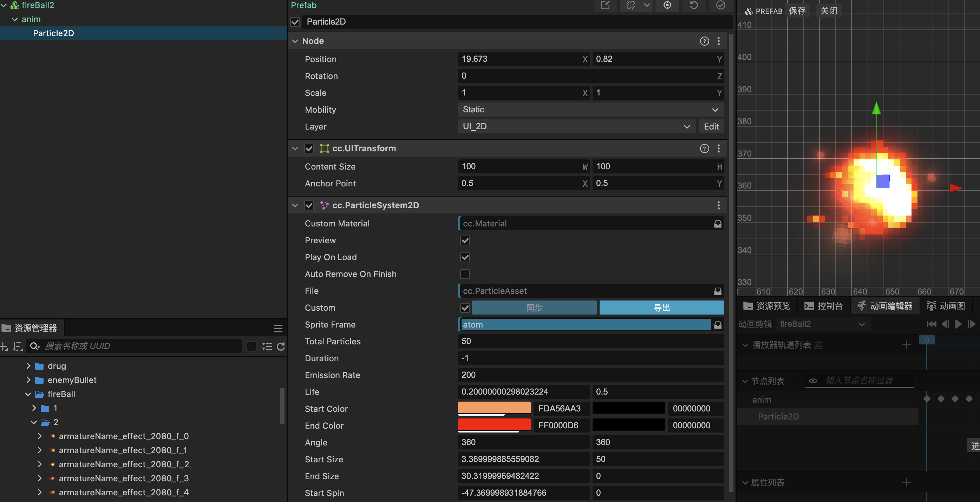Disable the Play On Load checkbox
This screenshot has width=980, height=502.
click(465, 257)
